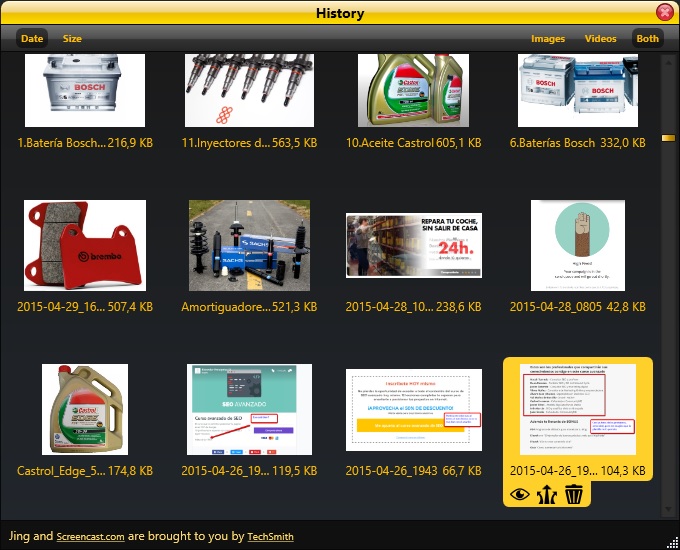Filter history to Videos only
The width and height of the screenshot is (680, 550).
(600, 39)
